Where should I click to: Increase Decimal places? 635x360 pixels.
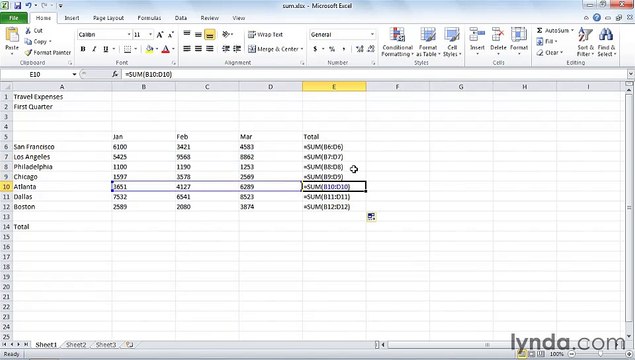[x=359, y=49]
